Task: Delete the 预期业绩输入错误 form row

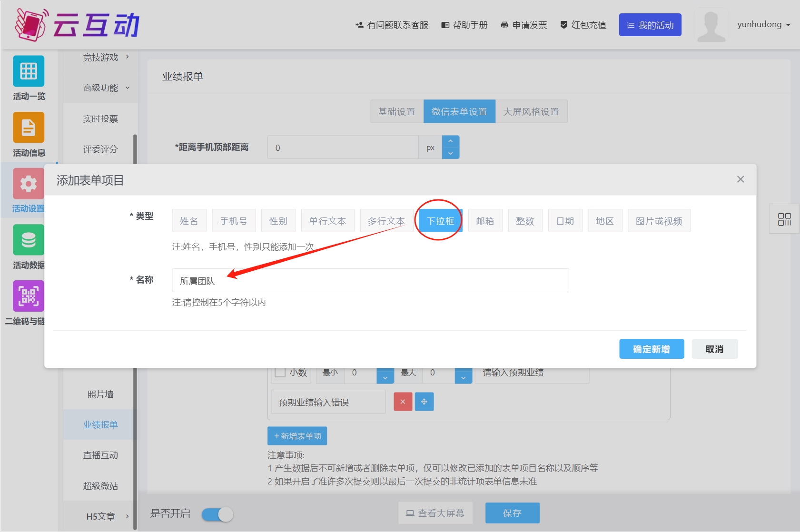Action: [403, 402]
